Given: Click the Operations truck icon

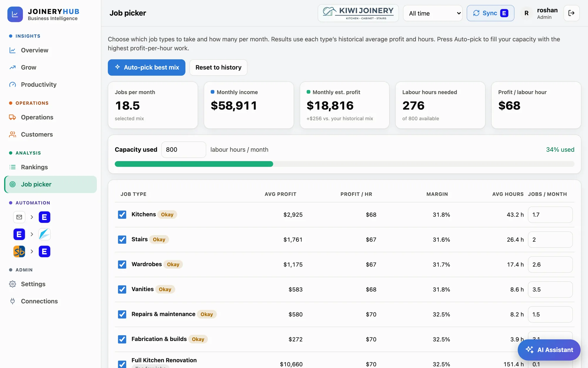Looking at the screenshot, I should coord(12,117).
